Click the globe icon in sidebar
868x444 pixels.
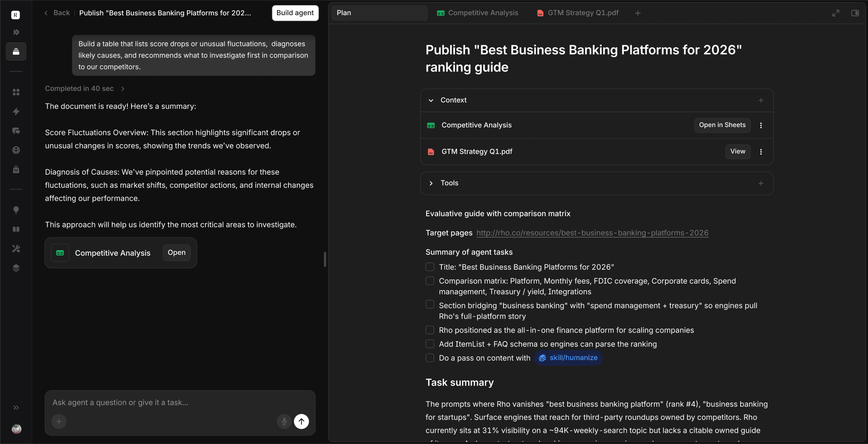[x=16, y=150]
